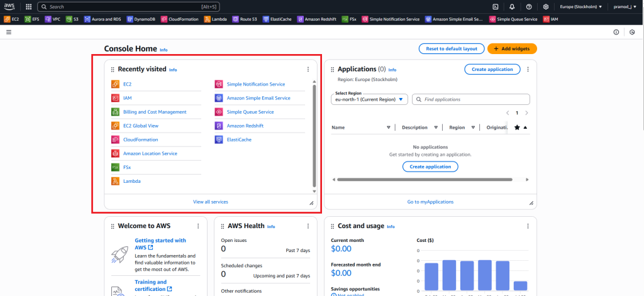
Task: Click the Add widgets button
Action: pyautogui.click(x=512, y=48)
